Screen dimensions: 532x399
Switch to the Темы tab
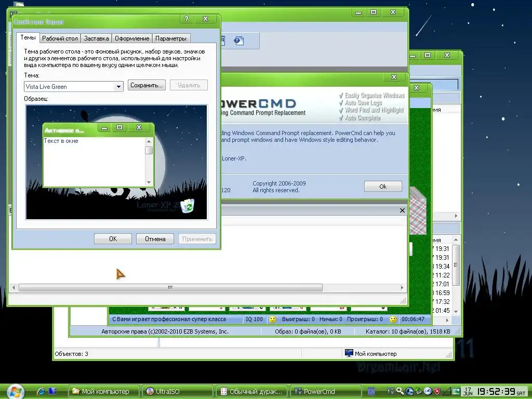[x=28, y=37]
